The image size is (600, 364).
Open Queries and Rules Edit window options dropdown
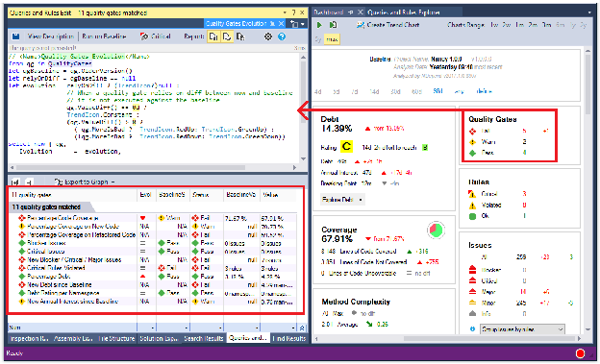point(285,12)
